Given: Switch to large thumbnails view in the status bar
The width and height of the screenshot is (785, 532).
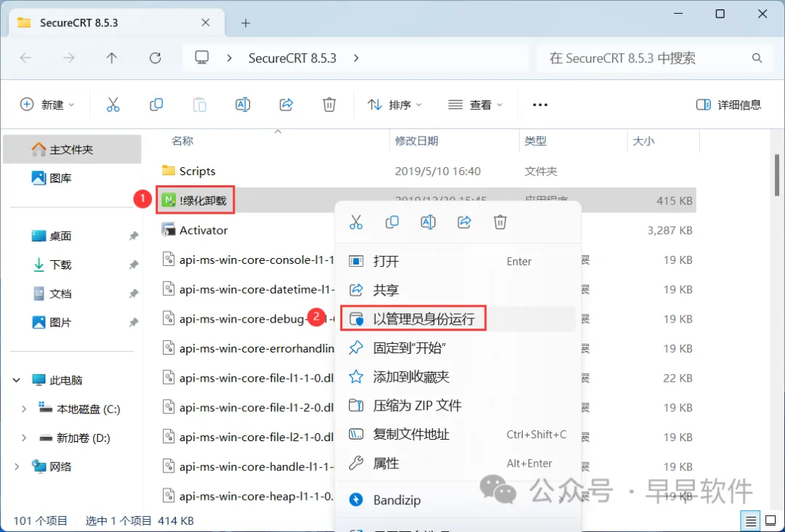Looking at the screenshot, I should click(x=771, y=521).
